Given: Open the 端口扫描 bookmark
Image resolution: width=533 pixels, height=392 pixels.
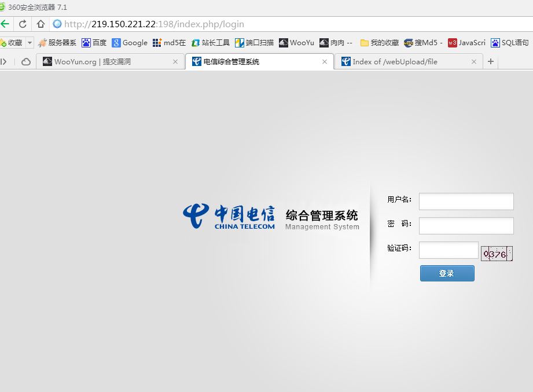Looking at the screenshot, I should click(x=254, y=43).
